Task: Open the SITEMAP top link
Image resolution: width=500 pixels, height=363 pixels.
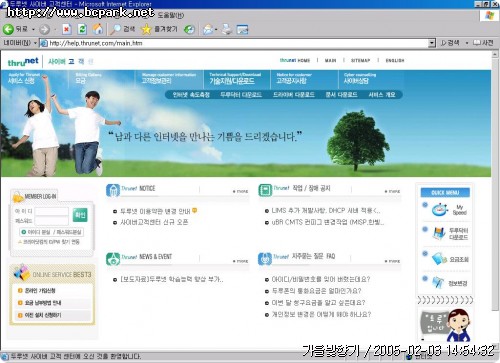Action: coord(360,60)
